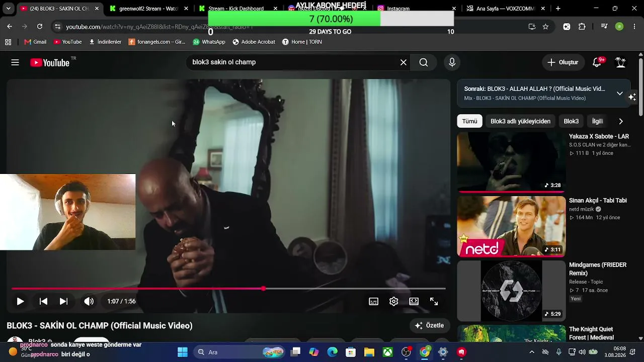Viewport: 644px width, 362px height.
Task: Open a new browser tab
Action: 558,9
